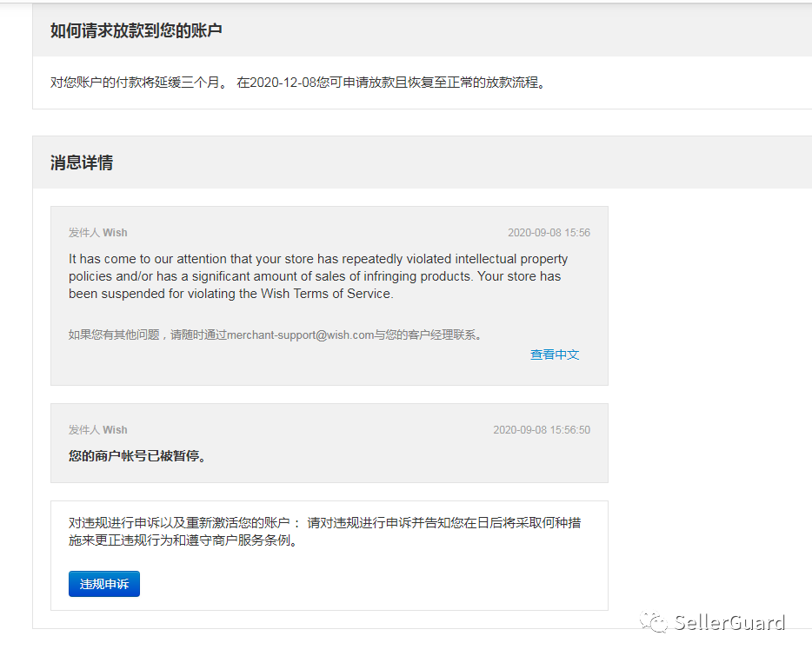Select the second Wish sender label
The width and height of the screenshot is (812, 656).
(97, 429)
